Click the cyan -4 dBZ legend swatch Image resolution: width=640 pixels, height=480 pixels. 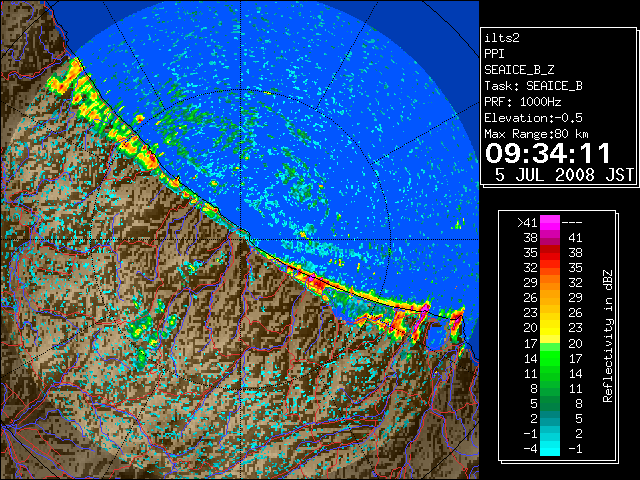550,449
